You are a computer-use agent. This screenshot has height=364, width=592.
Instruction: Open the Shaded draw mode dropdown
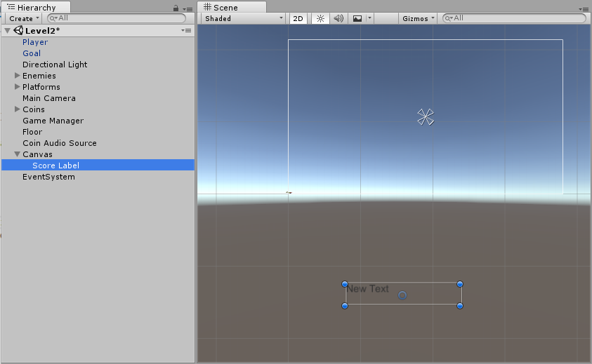coord(243,18)
